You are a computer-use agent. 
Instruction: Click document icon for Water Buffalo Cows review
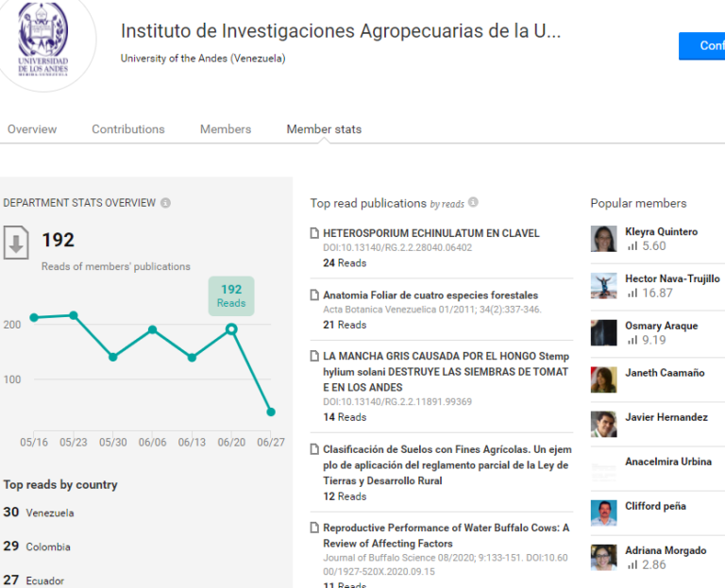314,528
